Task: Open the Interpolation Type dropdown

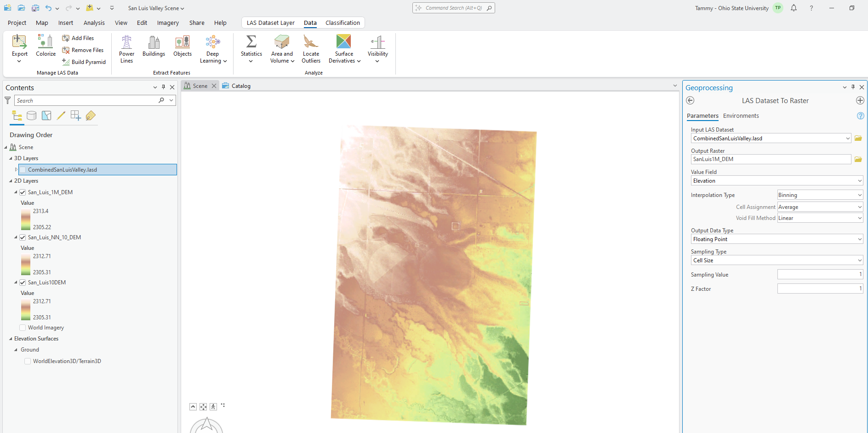Action: tap(820, 195)
